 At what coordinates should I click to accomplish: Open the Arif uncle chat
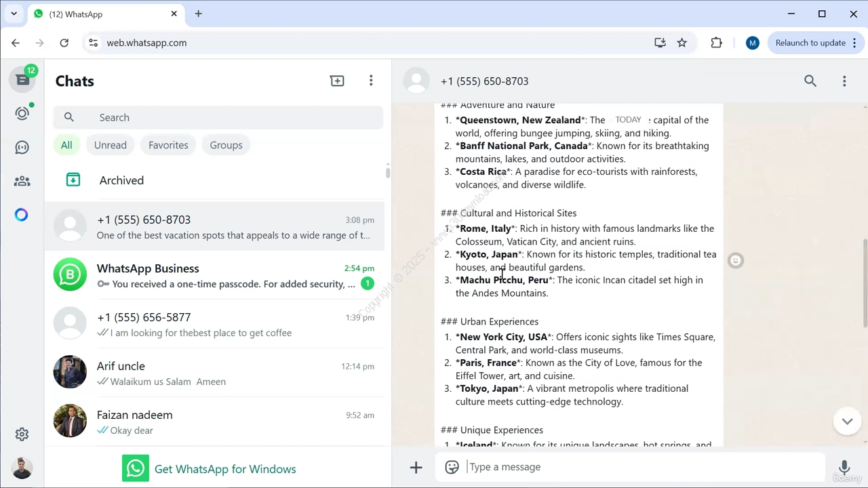(x=215, y=373)
